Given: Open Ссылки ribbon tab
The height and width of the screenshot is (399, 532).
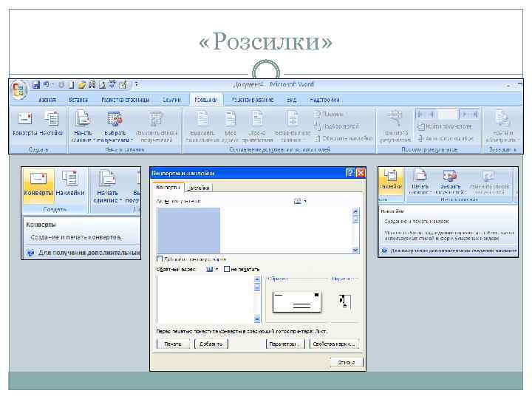Looking at the screenshot, I should 171,100.
